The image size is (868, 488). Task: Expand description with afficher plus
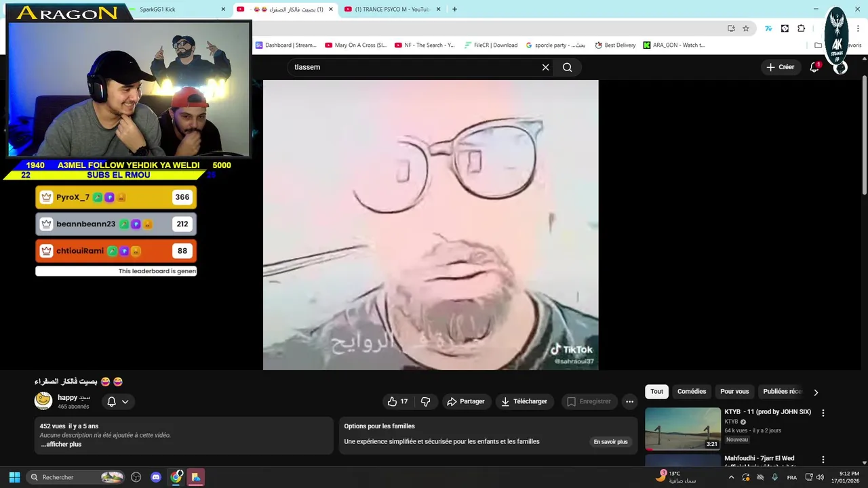pos(61,445)
